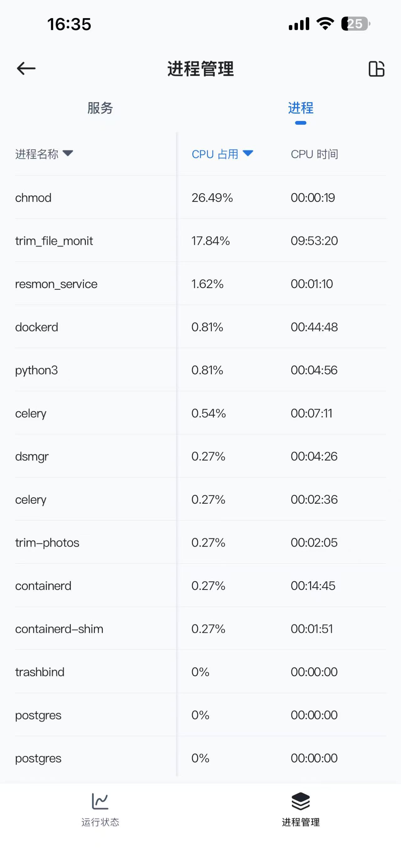Select the 进程 tab

coord(300,108)
